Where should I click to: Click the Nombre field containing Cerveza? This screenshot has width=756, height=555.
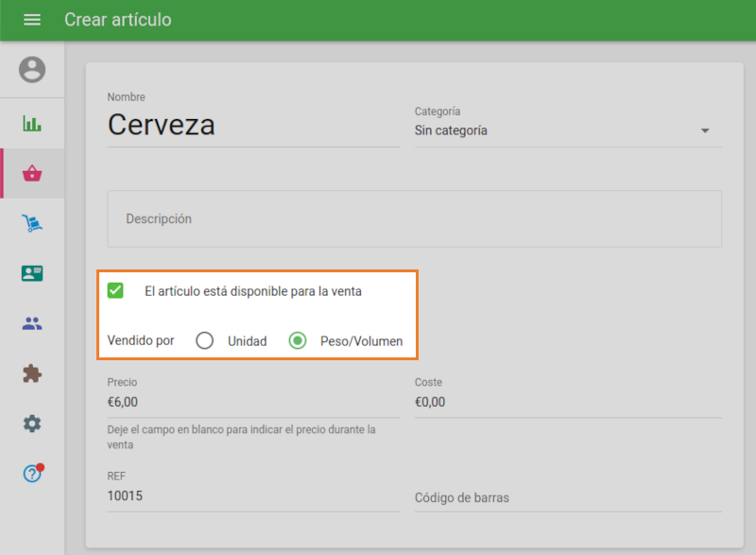(253, 125)
